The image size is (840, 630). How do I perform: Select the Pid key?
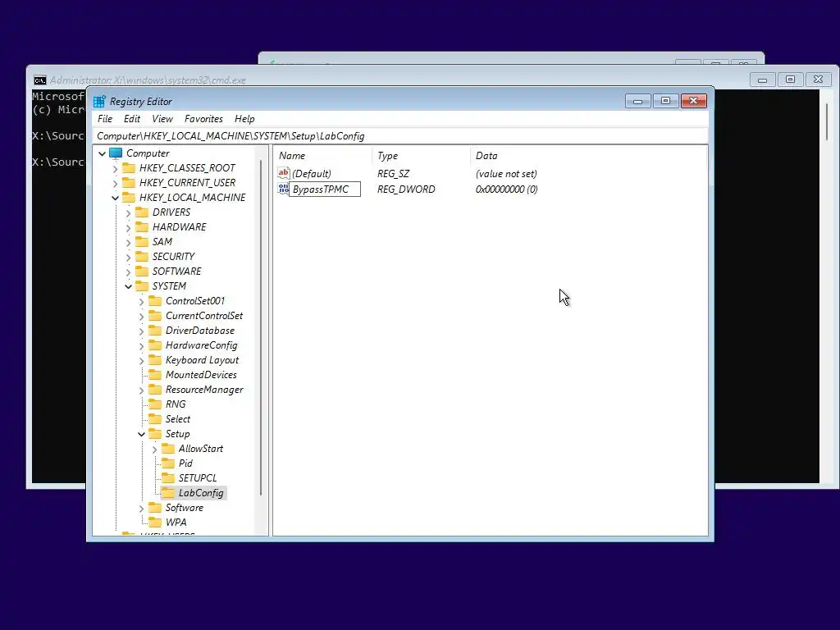[185, 463]
